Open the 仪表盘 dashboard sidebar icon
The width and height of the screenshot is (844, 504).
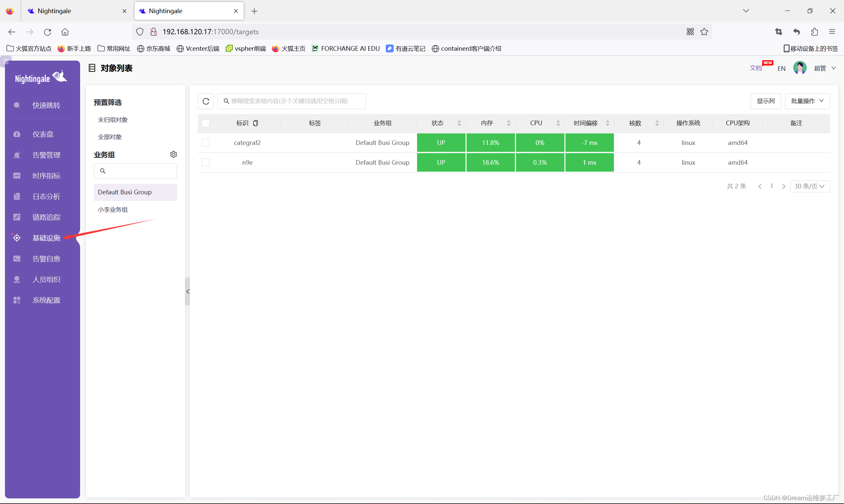[x=17, y=134]
